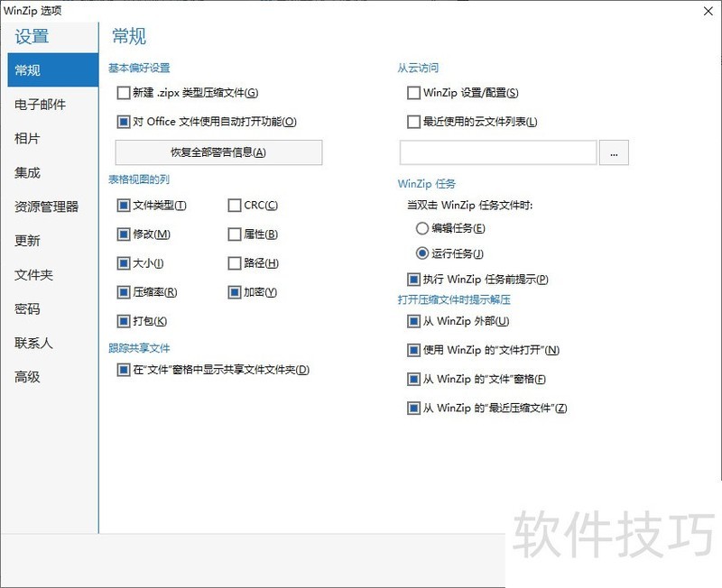The height and width of the screenshot is (588, 722).
Task: Toggle 在“文件”窗格中显示共享文件文件夹 checkbox
Action: (x=124, y=370)
